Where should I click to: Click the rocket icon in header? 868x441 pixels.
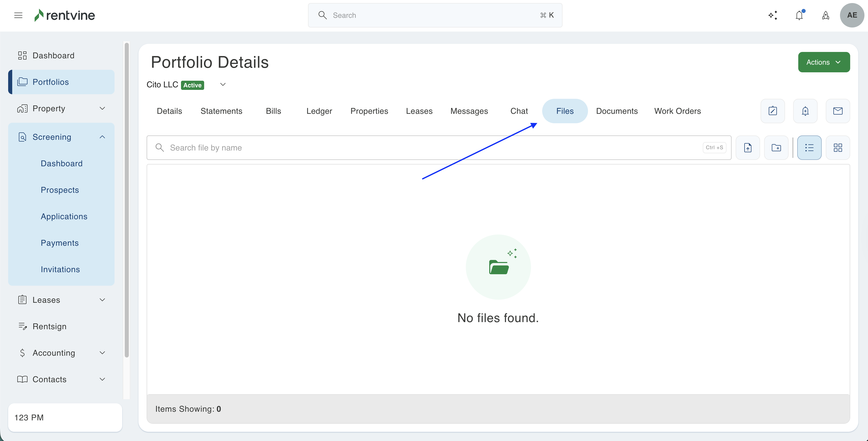pos(825,15)
